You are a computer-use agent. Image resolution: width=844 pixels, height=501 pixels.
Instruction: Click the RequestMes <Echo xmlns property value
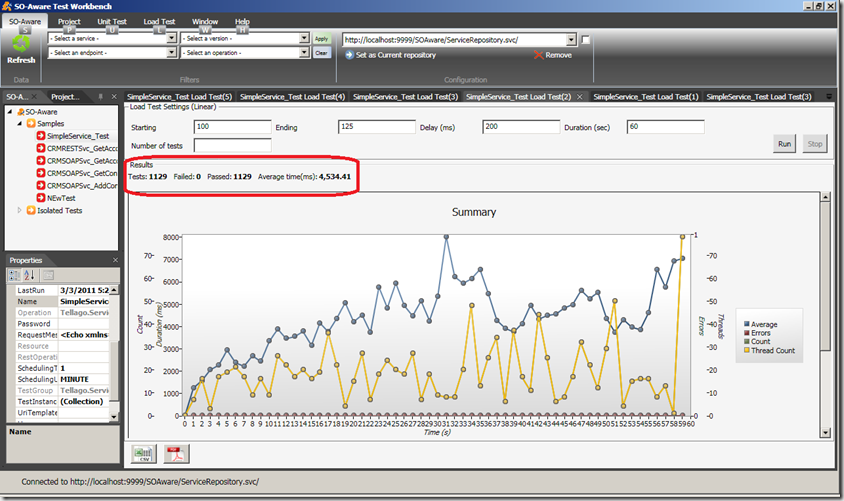[83, 335]
